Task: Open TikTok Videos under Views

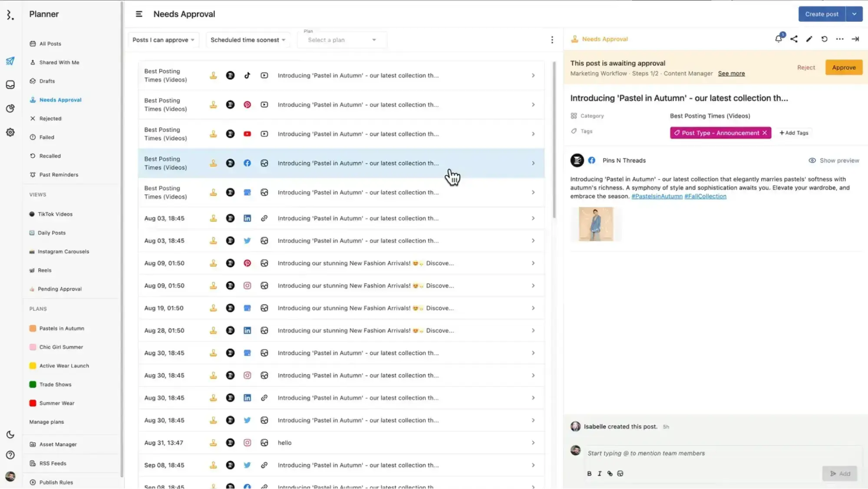Action: (x=56, y=214)
